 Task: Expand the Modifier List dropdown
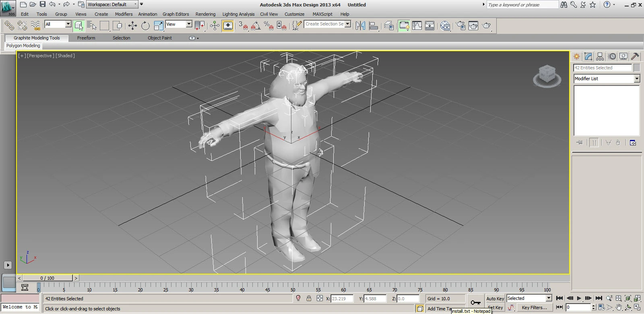(637, 79)
